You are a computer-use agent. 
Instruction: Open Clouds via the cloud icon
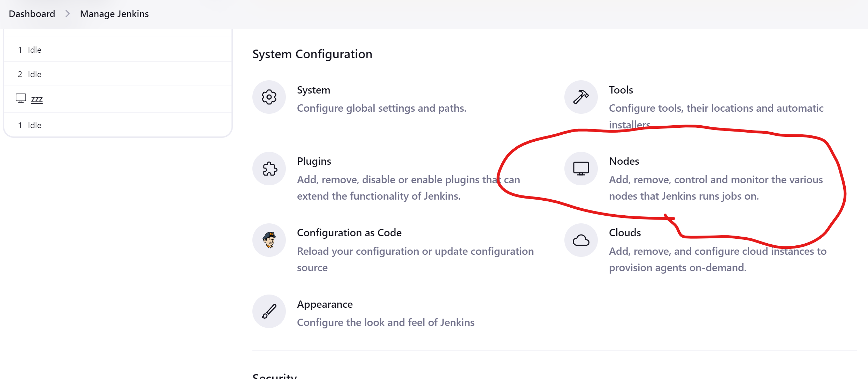[x=581, y=240]
